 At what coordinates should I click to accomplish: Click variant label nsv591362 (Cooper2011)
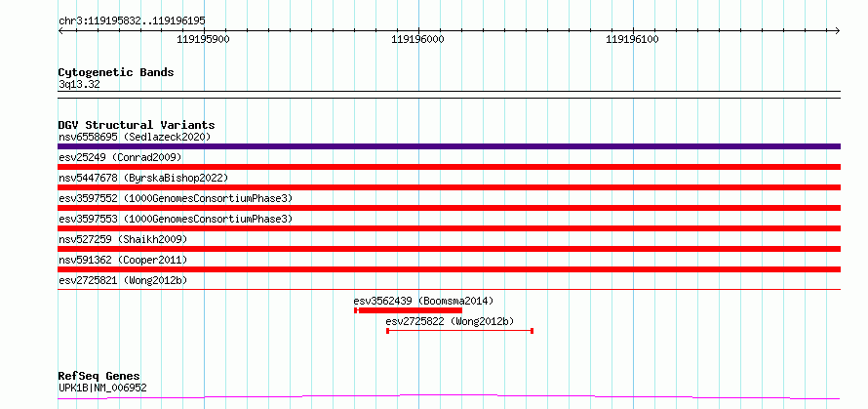[123, 260]
